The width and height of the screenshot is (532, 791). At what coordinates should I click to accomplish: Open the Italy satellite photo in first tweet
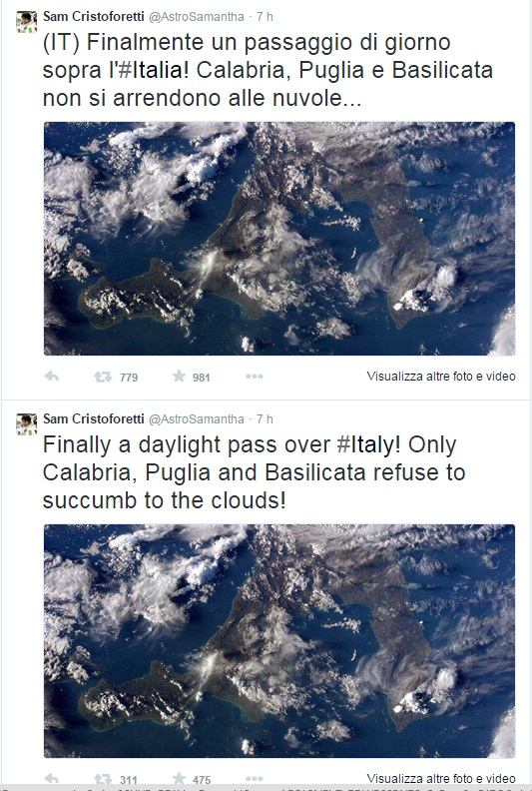point(279,239)
